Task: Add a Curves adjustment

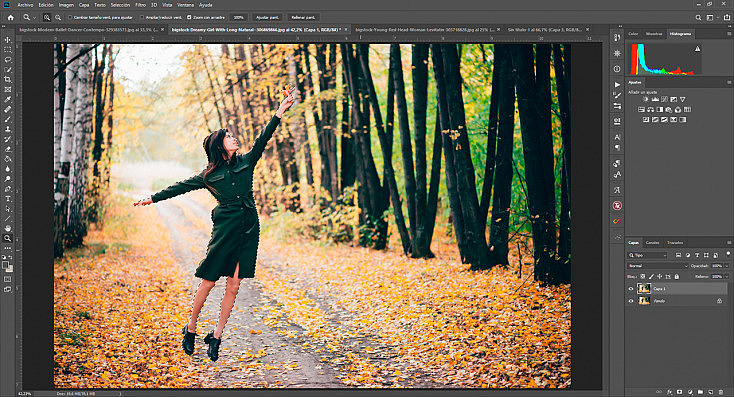Action: pos(664,99)
